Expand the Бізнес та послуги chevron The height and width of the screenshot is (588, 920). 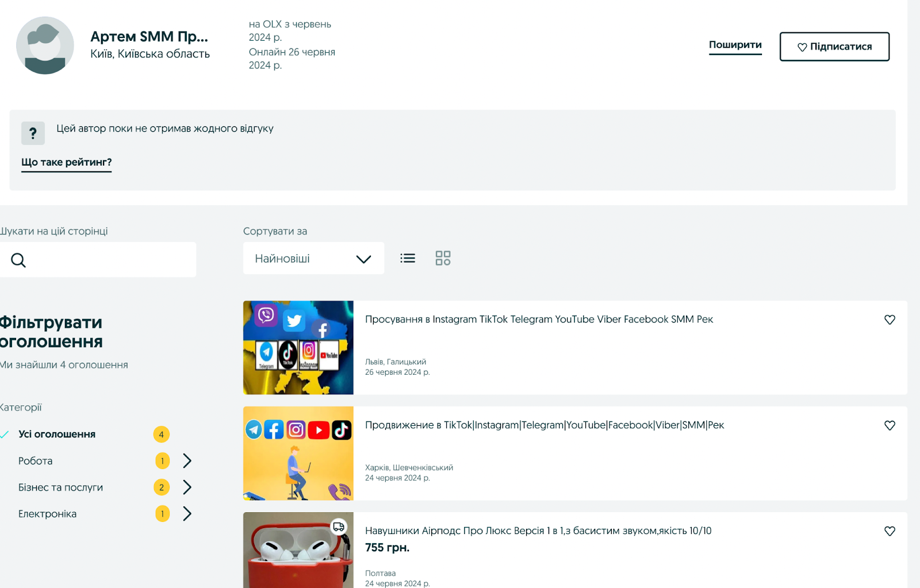[187, 487]
